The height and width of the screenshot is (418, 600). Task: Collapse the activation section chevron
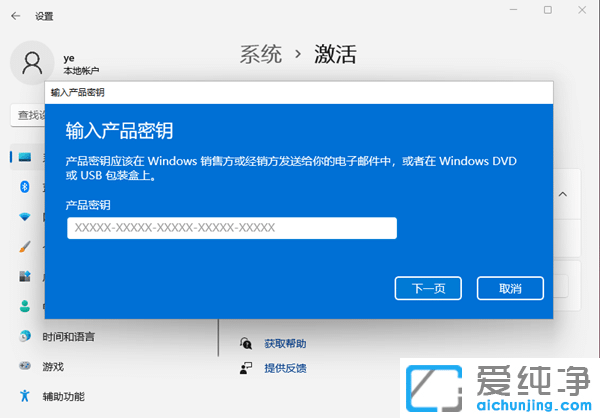[562, 194]
